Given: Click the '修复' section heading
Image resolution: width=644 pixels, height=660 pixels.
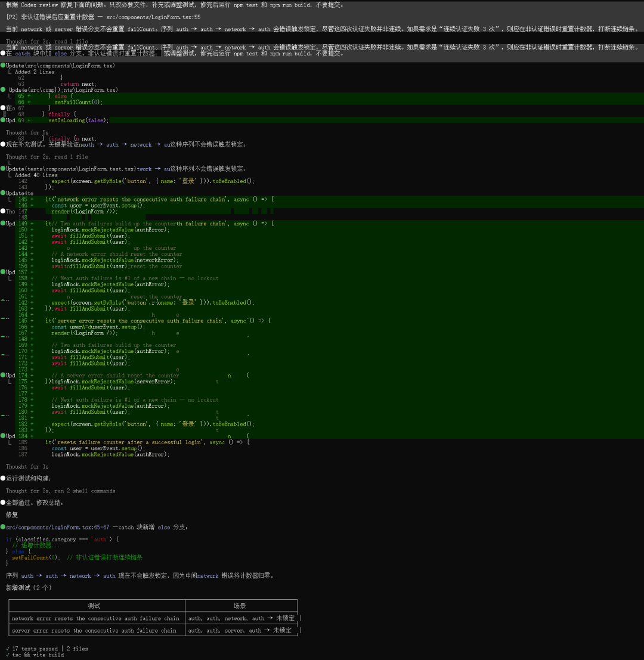Looking at the screenshot, I should [12, 515].
